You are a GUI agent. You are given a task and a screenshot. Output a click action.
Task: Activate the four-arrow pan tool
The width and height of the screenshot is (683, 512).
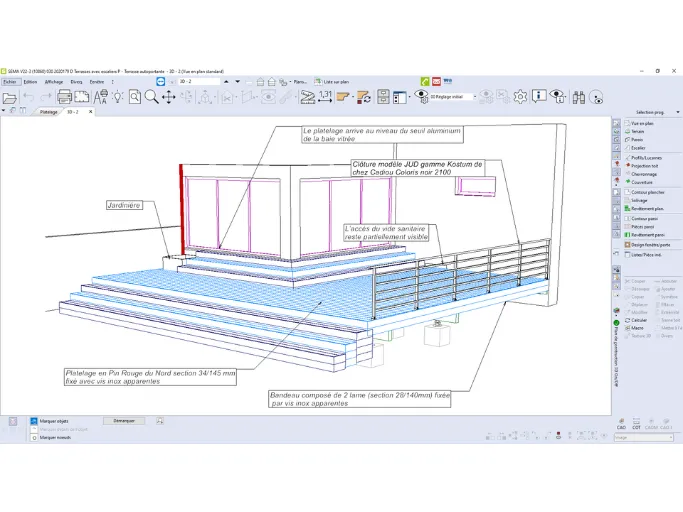169,97
